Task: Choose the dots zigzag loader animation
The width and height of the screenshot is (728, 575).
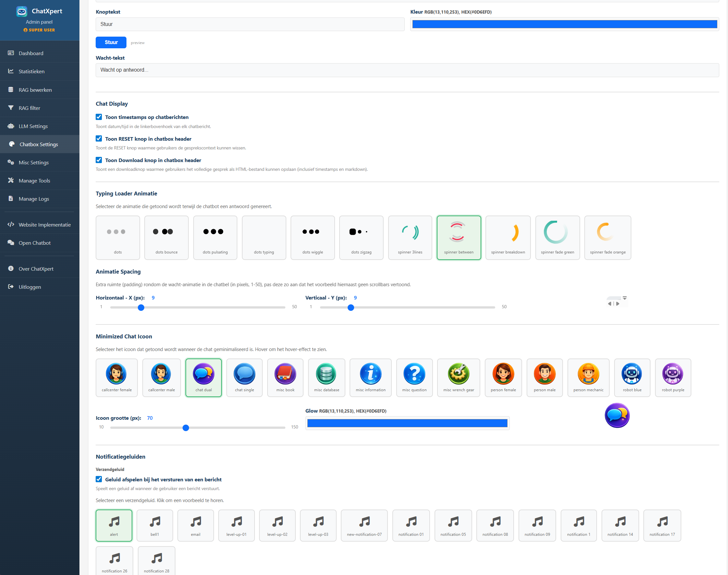Action: point(361,237)
